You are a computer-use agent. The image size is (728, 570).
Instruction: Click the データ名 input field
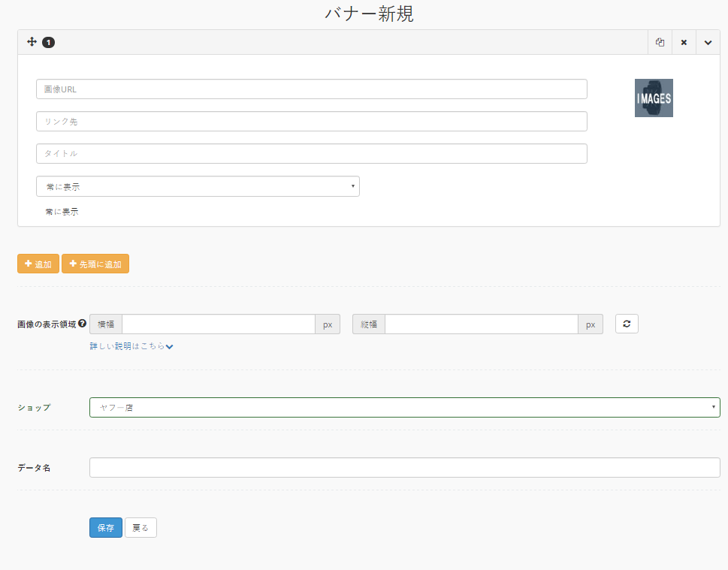[x=404, y=467]
